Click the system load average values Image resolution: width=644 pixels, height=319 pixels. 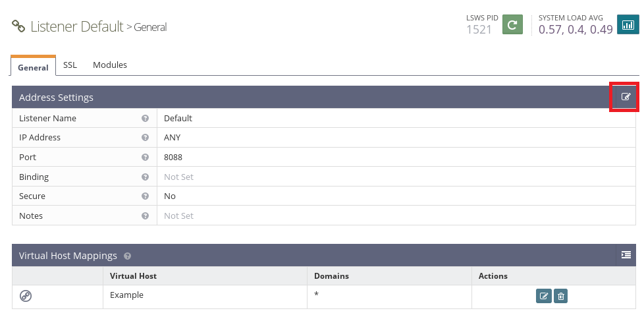pyautogui.click(x=576, y=30)
